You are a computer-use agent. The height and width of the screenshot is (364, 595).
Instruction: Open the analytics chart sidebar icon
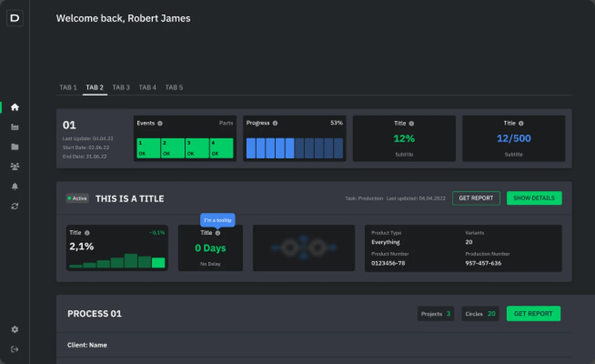tap(15, 127)
